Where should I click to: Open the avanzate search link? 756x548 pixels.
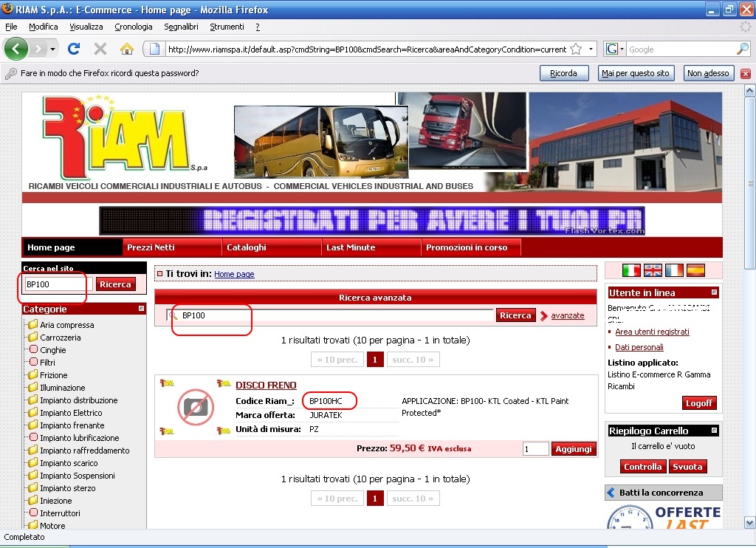[x=568, y=315]
